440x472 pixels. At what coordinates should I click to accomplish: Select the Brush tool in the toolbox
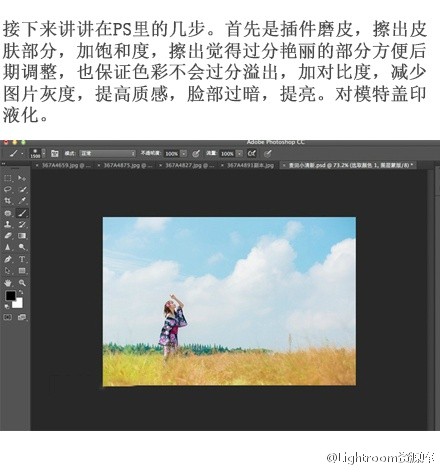(22, 213)
